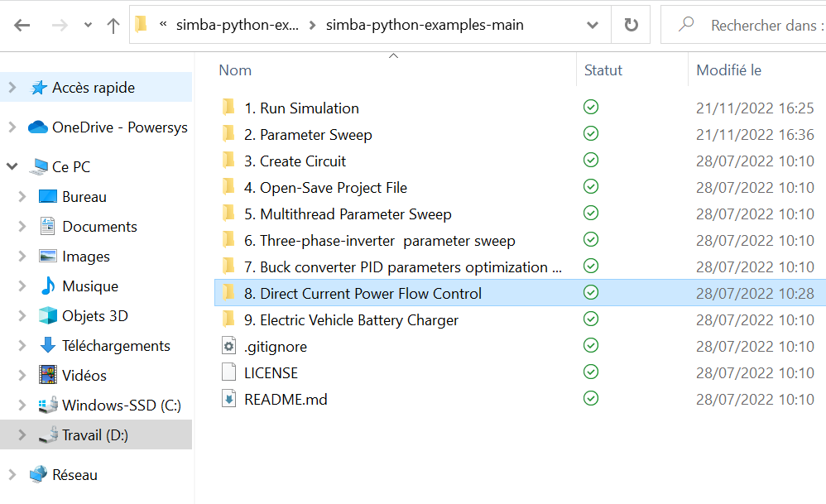826x504 pixels.
Task: Collapse the Ce PC tree node
Action: [x=12, y=167]
